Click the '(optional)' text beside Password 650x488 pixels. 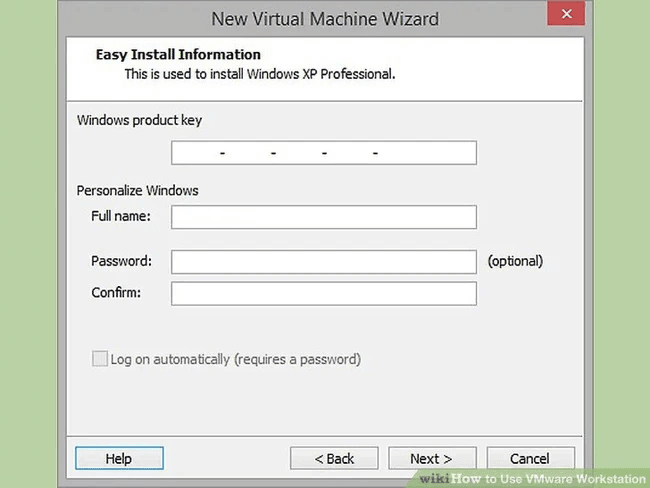point(515,261)
